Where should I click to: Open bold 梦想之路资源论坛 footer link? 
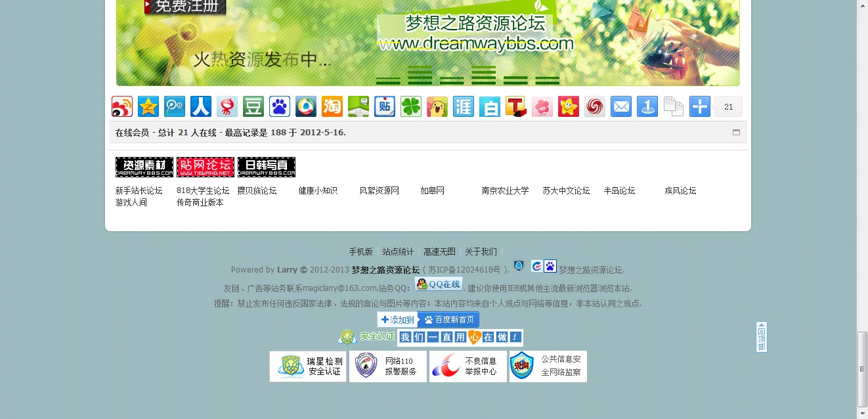385,270
